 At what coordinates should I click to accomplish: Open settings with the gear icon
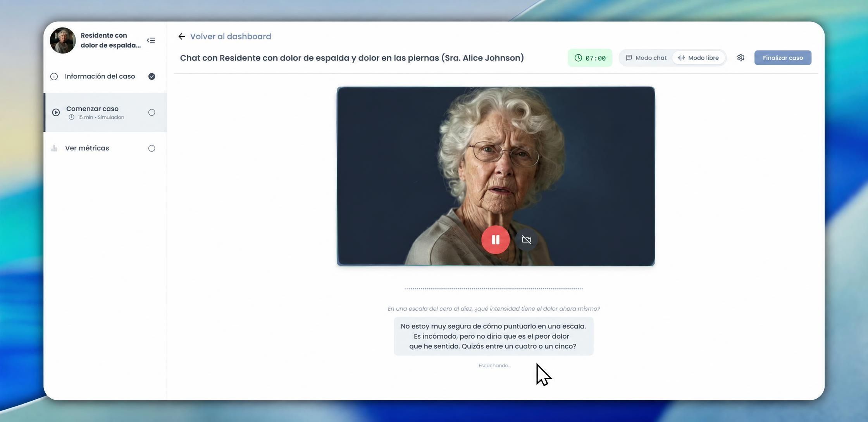coord(741,58)
